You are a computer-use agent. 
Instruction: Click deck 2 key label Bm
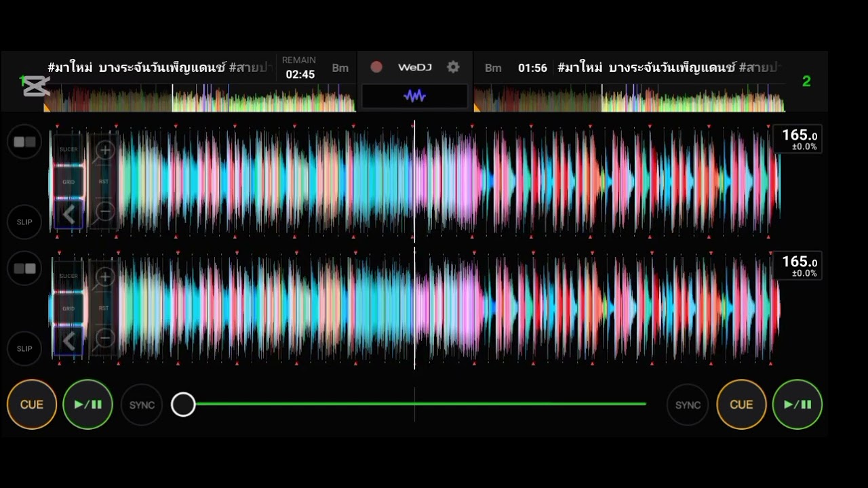[x=493, y=68]
